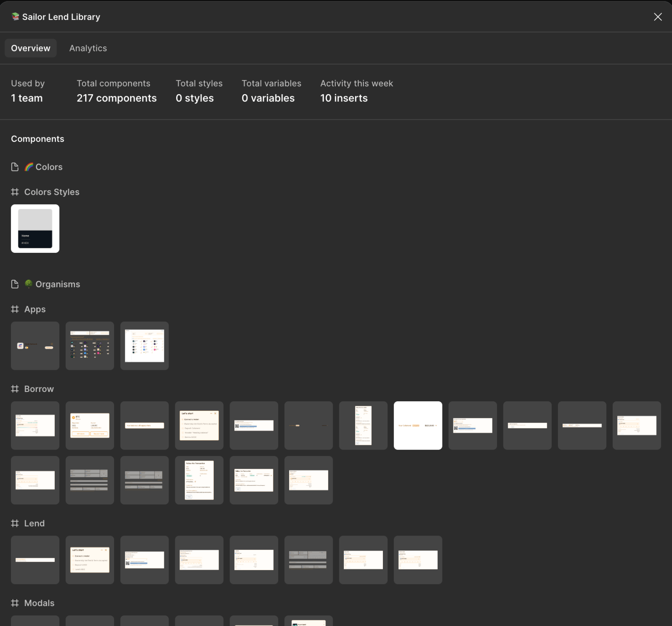
Task: Open the "Let's start" thumbnail under Lend
Action: 90,560
